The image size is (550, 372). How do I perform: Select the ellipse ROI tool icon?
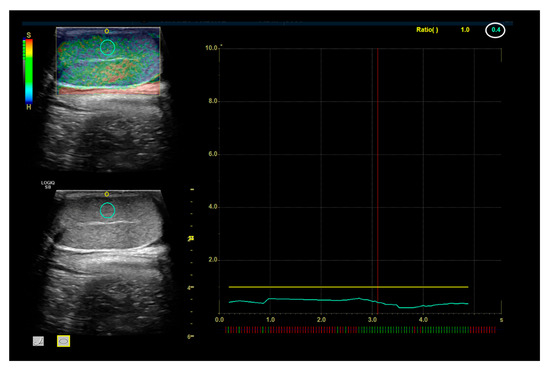coord(63,341)
